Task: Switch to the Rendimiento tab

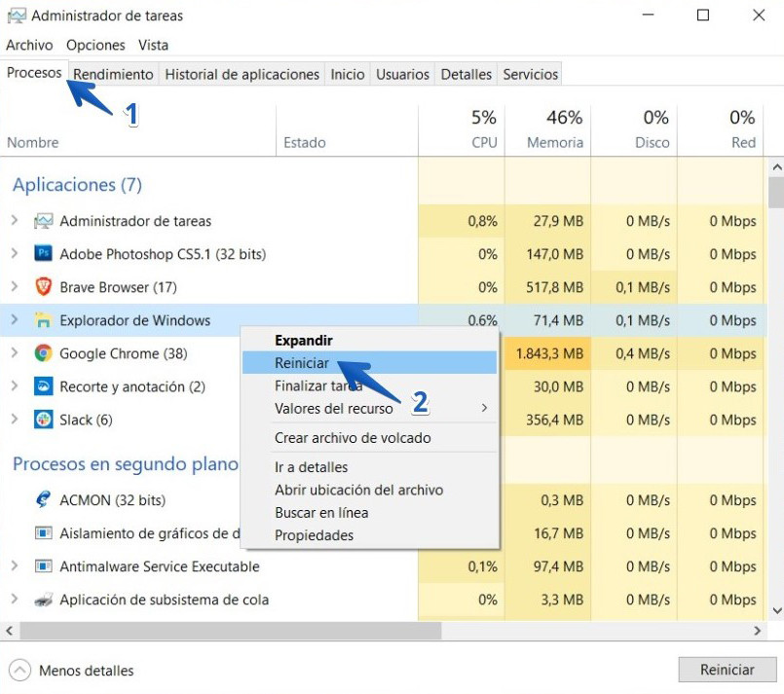Action: tap(113, 73)
